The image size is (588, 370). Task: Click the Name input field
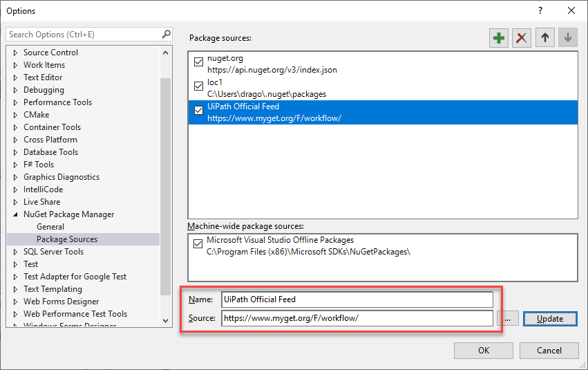click(x=357, y=299)
